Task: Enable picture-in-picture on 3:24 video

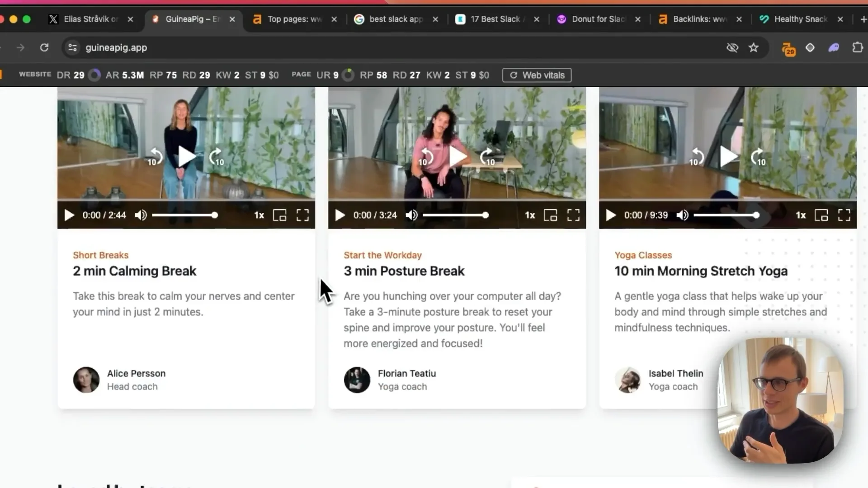Action: [551, 215]
